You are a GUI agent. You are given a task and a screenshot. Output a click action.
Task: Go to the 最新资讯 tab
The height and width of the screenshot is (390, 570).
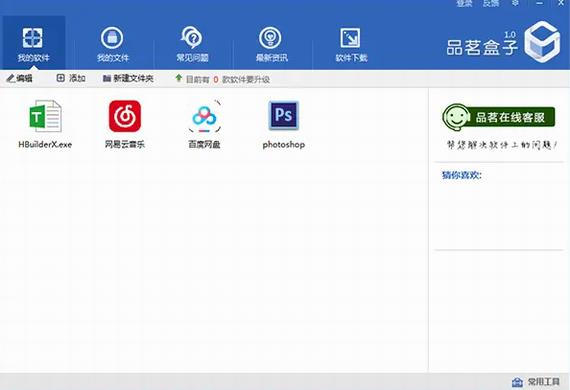point(271,43)
